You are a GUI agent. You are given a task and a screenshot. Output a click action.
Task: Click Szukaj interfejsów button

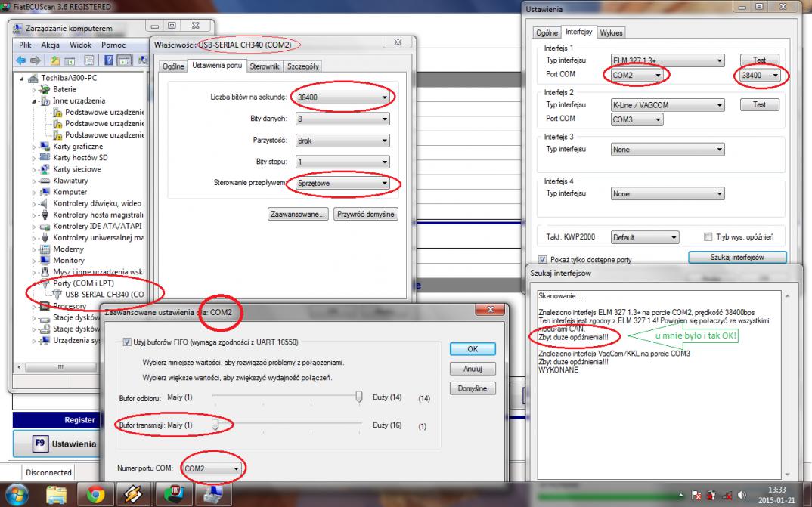(737, 257)
